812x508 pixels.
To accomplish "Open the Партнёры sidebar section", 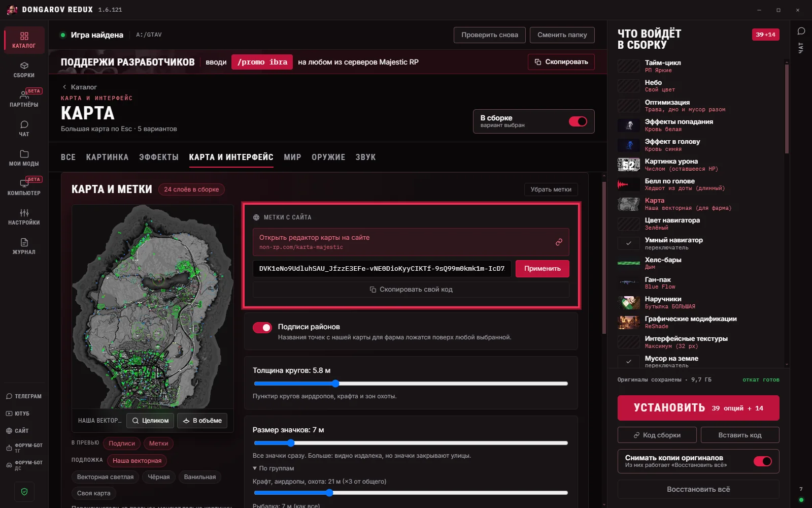I will [x=24, y=99].
